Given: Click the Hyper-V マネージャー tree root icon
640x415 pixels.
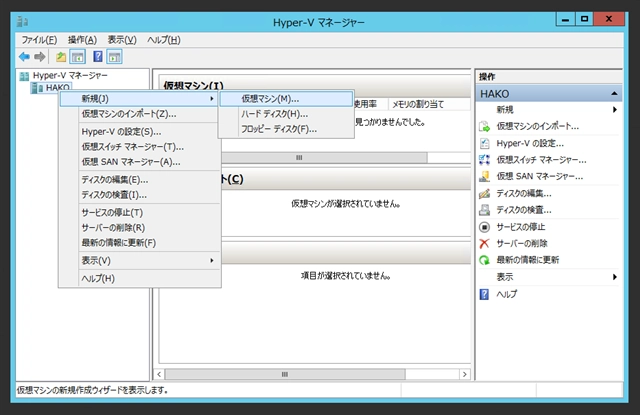Looking at the screenshot, I should click(x=24, y=76).
